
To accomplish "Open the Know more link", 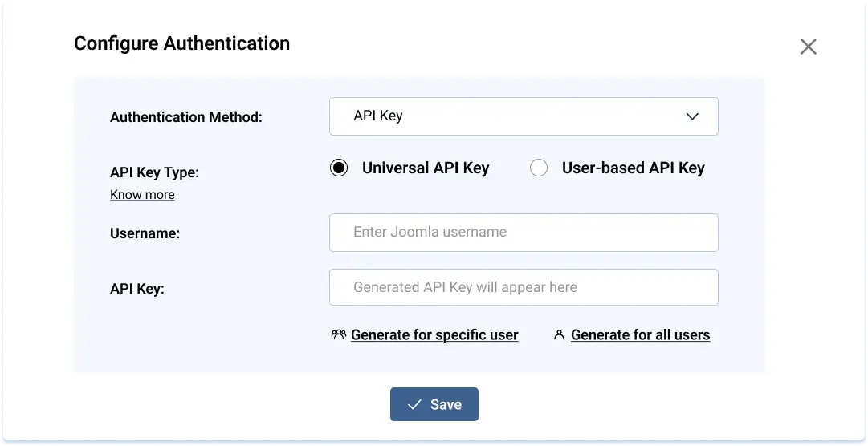I will (x=142, y=194).
